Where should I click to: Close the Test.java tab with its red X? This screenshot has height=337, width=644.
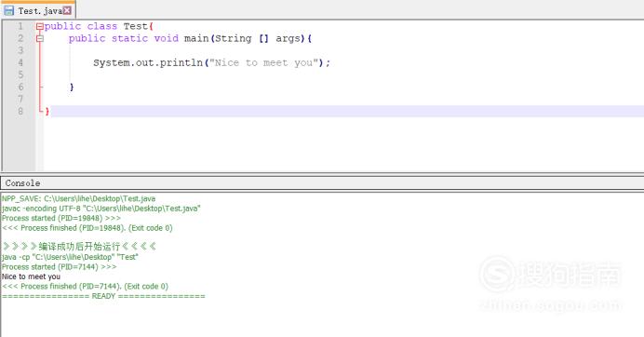pos(67,10)
